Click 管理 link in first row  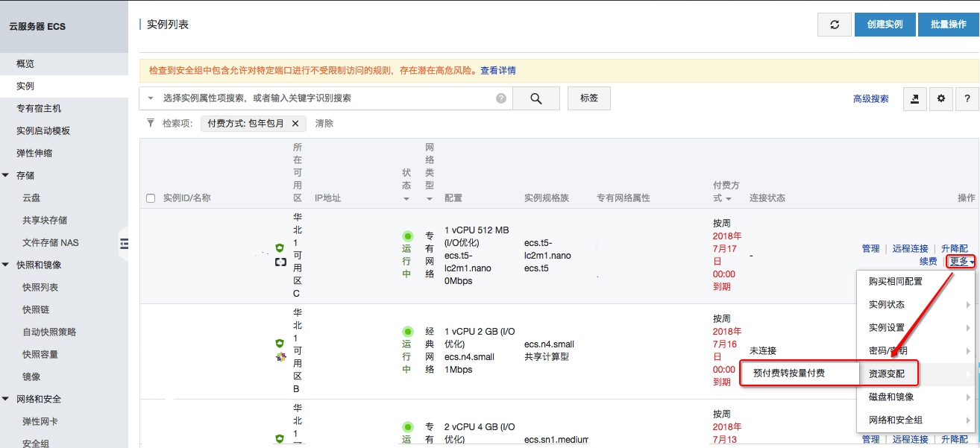pyautogui.click(x=870, y=249)
